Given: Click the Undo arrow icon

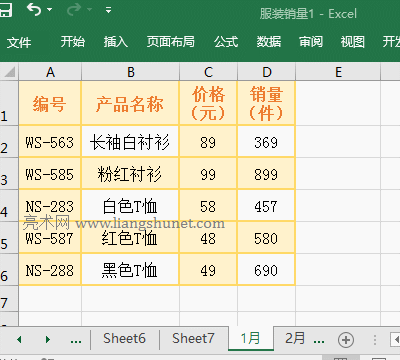Looking at the screenshot, I should pyautogui.click(x=34, y=10).
